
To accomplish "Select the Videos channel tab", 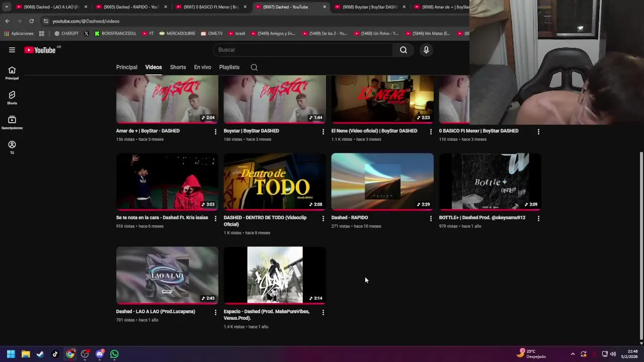I will 153,67.
